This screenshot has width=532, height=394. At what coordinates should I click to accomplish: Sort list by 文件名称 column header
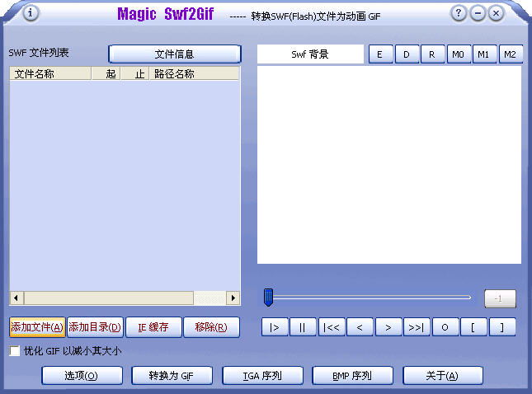(x=49, y=74)
